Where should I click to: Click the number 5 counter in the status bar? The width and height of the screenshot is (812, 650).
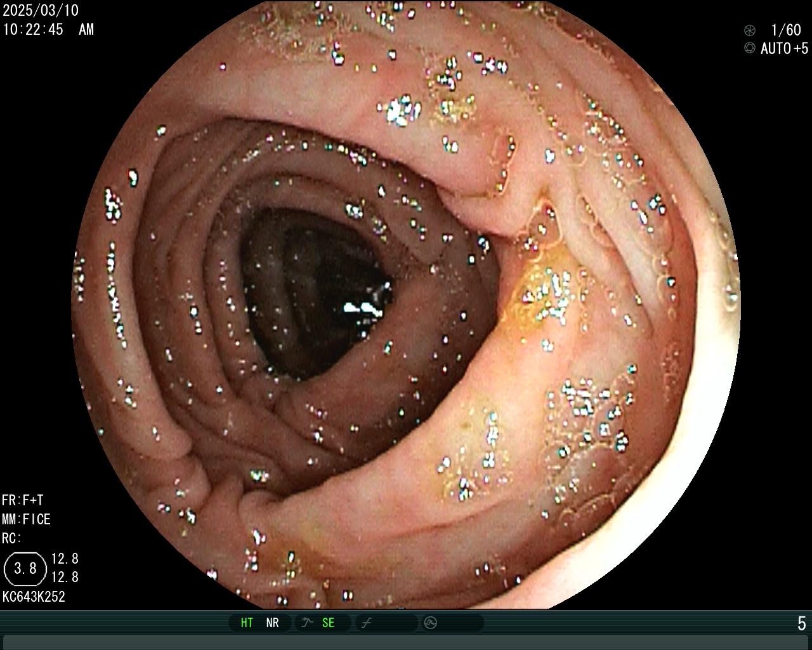(x=802, y=623)
